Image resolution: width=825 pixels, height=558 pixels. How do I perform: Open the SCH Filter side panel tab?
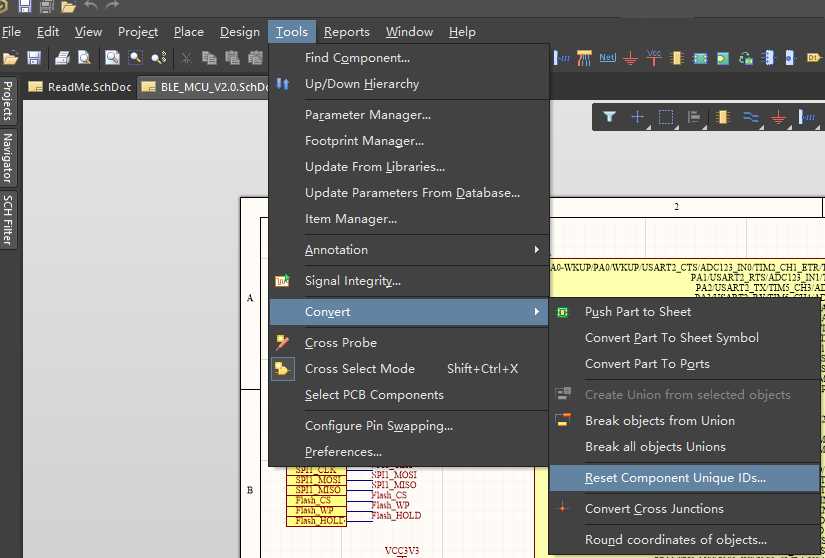point(8,220)
